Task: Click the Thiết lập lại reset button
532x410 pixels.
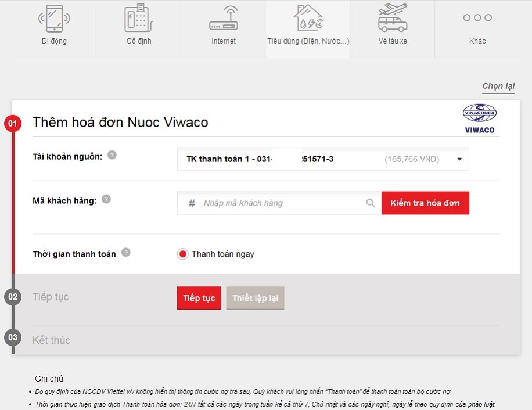Action: [x=255, y=298]
